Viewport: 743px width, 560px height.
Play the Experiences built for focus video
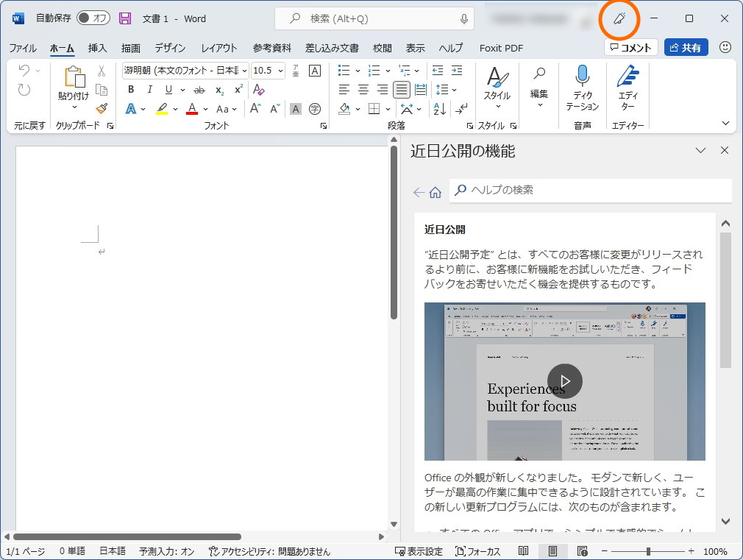coord(564,381)
